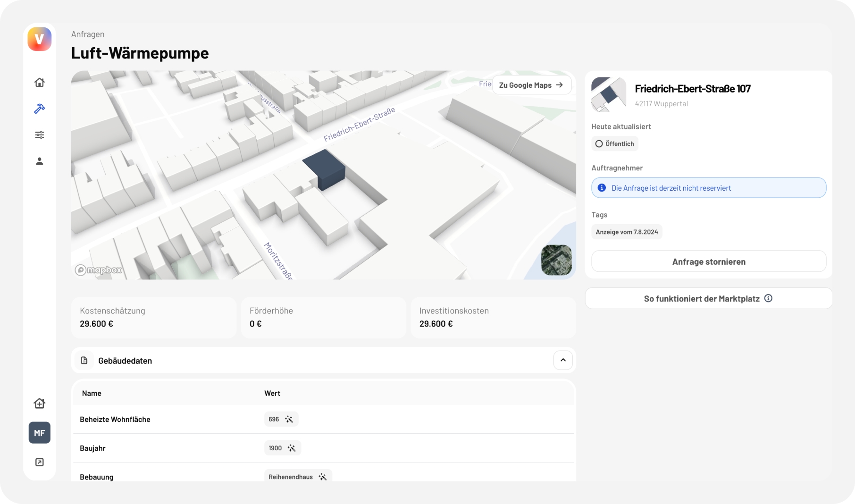The width and height of the screenshot is (855, 504).
Task: Click magic wand icon next to 696
Action: coord(289,419)
